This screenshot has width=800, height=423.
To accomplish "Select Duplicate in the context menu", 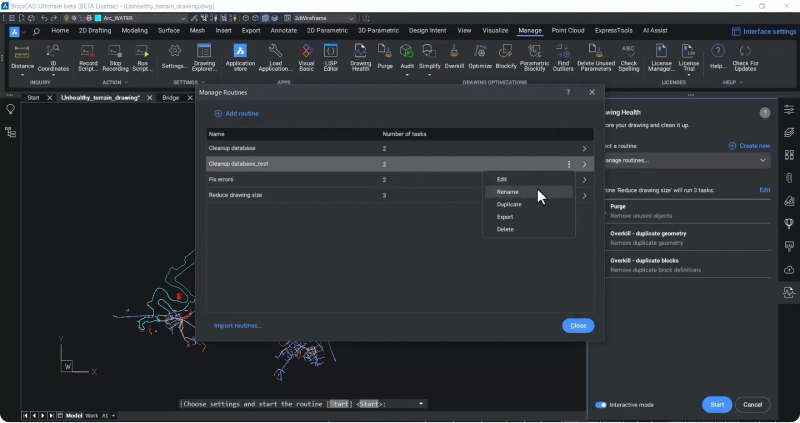I will pyautogui.click(x=509, y=204).
